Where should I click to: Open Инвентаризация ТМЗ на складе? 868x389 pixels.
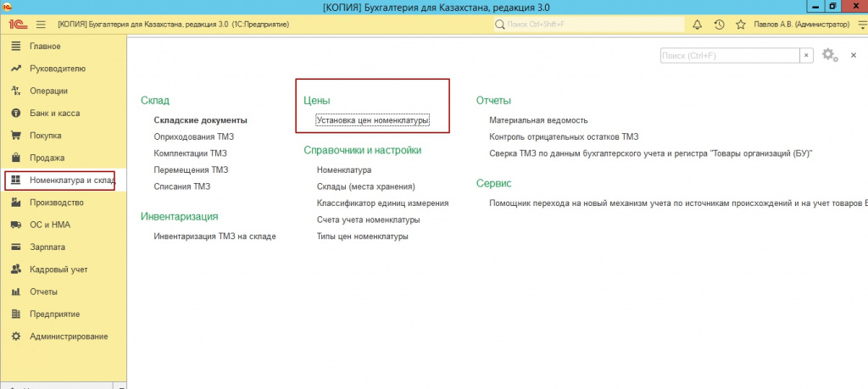coord(214,236)
